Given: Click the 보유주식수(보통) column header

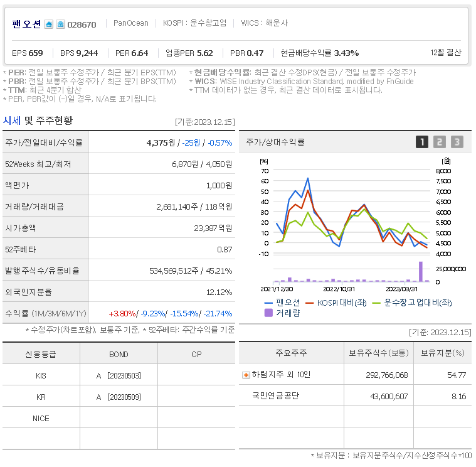Looking at the screenshot, I should (379, 353).
